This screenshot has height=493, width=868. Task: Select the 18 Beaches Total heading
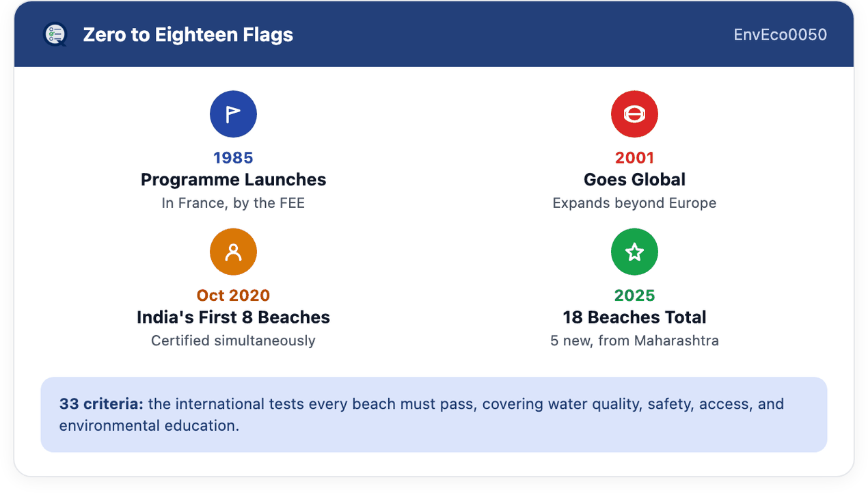click(634, 317)
